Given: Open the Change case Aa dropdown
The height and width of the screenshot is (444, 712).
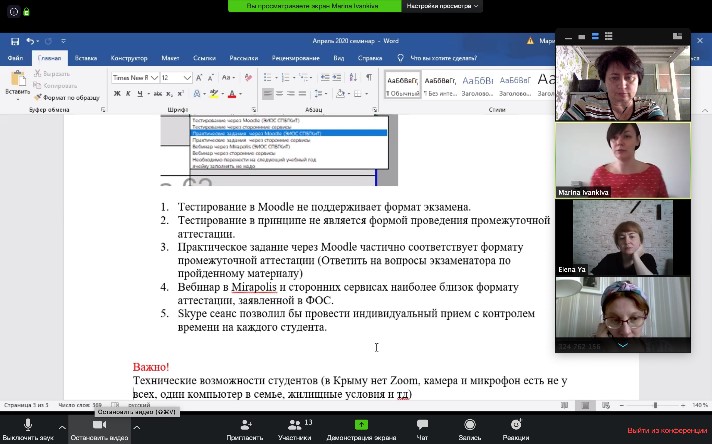Looking at the screenshot, I should 228,78.
